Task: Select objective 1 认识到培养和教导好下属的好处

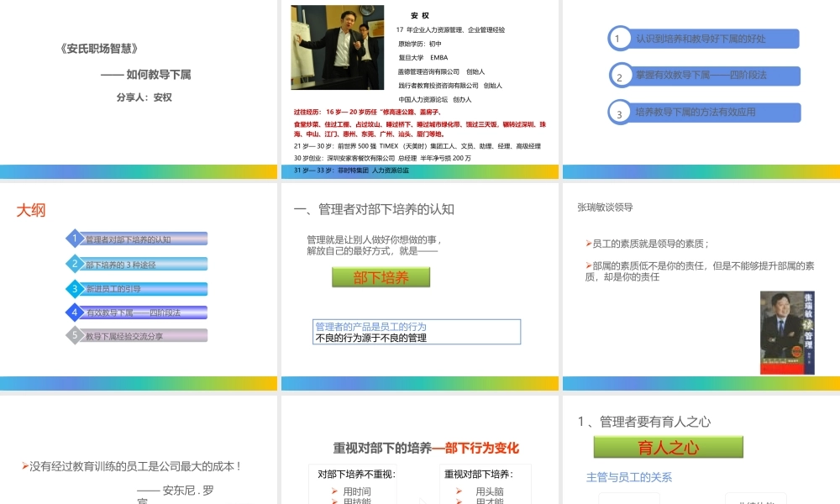Action: (x=703, y=39)
